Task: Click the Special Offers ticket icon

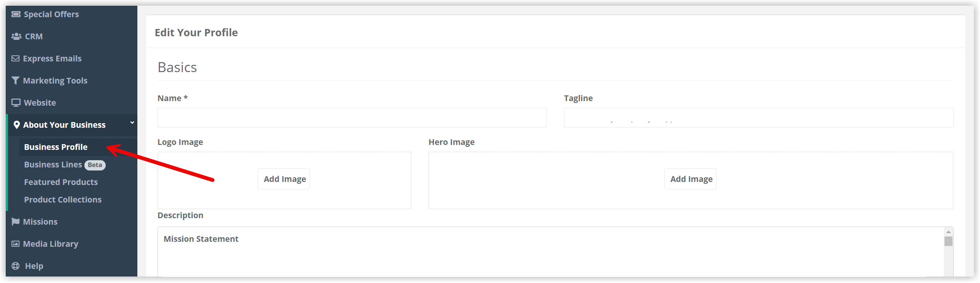Action: (16, 14)
